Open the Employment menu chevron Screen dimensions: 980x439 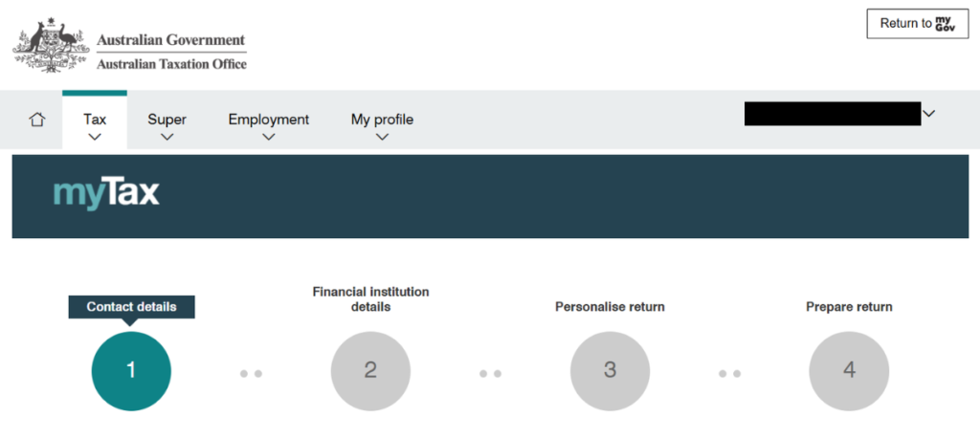(269, 137)
